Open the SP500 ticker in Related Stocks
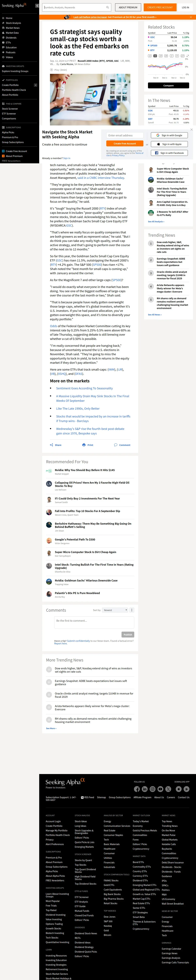This screenshot has height=980, width=196. [153, 46]
